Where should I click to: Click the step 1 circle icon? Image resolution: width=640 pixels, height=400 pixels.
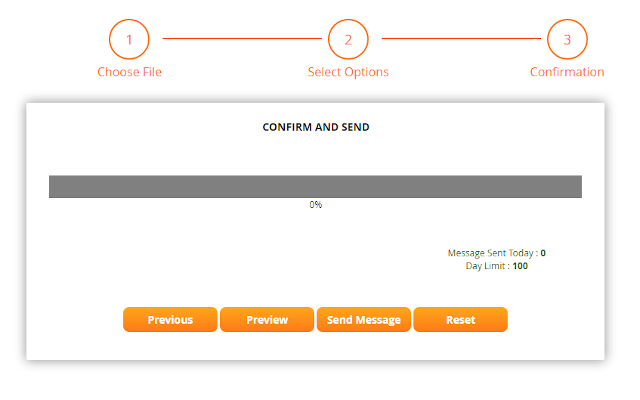[129, 40]
